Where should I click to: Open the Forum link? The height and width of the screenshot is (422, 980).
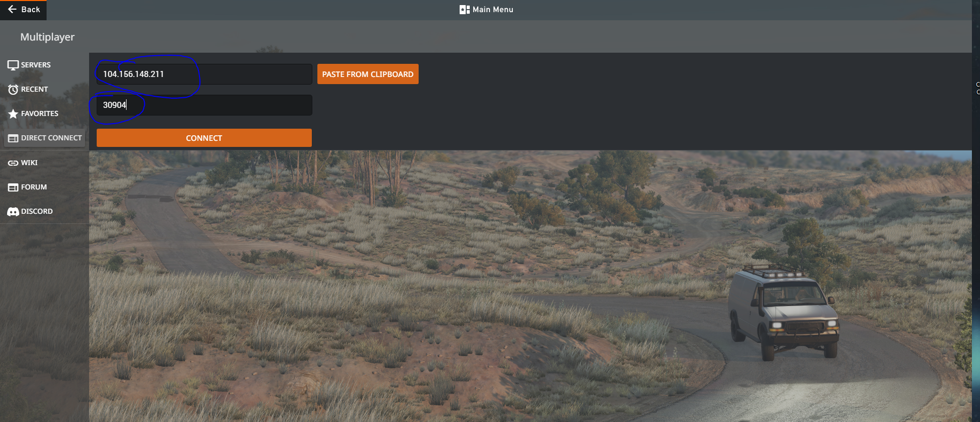(x=34, y=187)
